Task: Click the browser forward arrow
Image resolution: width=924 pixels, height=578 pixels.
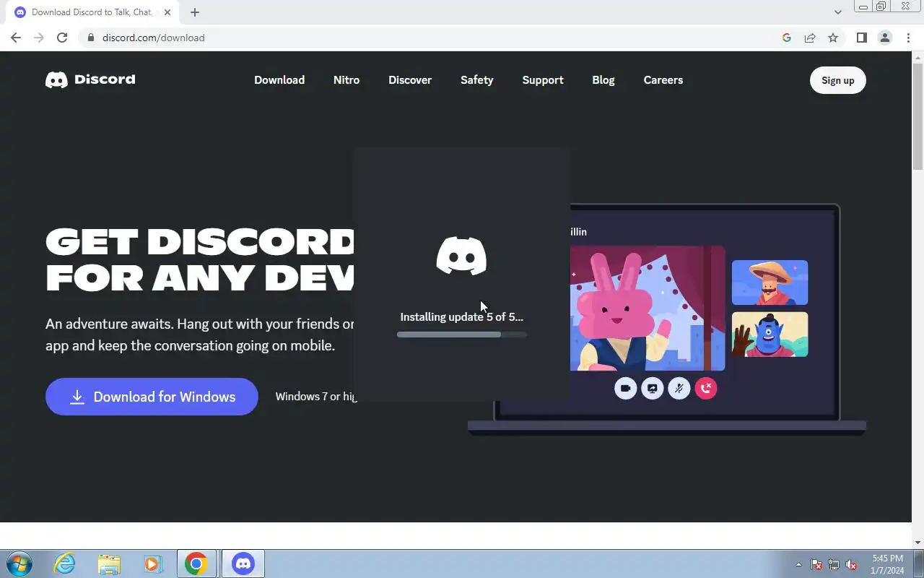Action: tap(39, 38)
